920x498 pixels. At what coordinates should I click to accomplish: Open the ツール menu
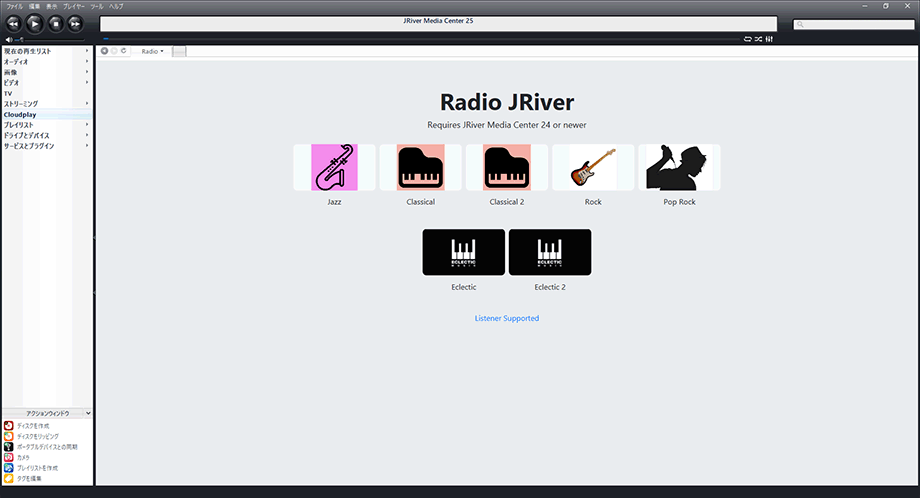pyautogui.click(x=97, y=6)
